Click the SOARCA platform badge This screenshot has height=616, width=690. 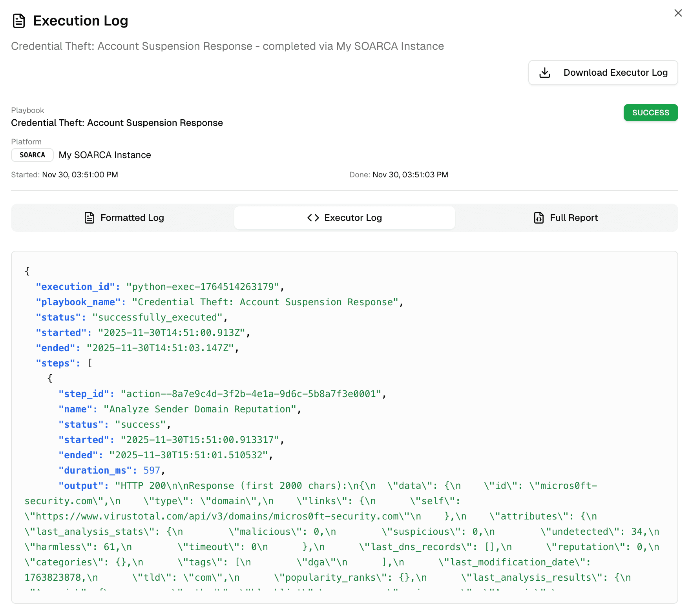32,155
